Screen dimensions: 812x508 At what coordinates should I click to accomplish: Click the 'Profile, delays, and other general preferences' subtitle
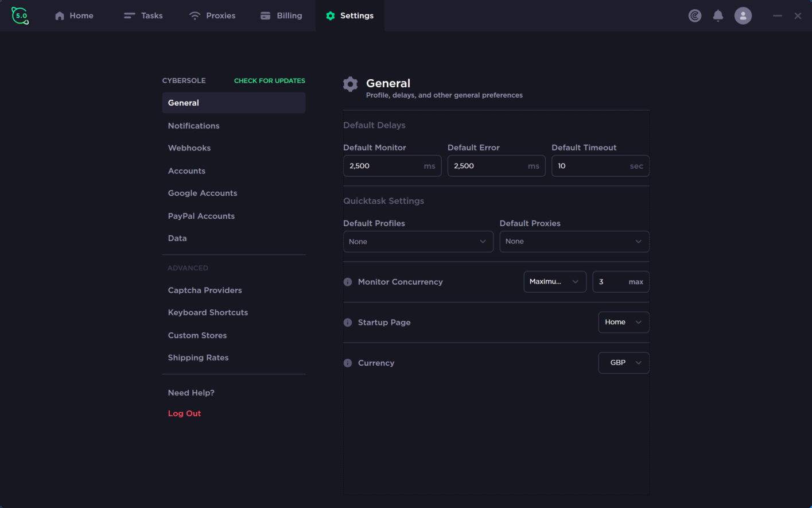point(445,95)
